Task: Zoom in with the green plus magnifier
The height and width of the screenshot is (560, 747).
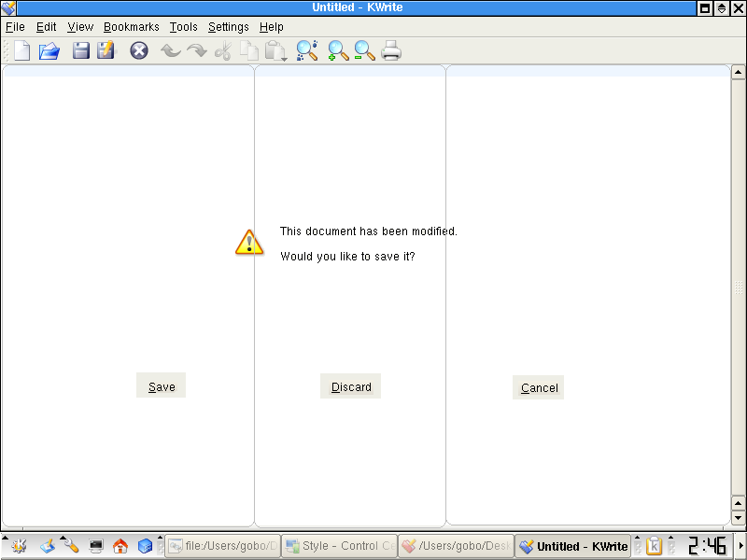Action: [338, 50]
